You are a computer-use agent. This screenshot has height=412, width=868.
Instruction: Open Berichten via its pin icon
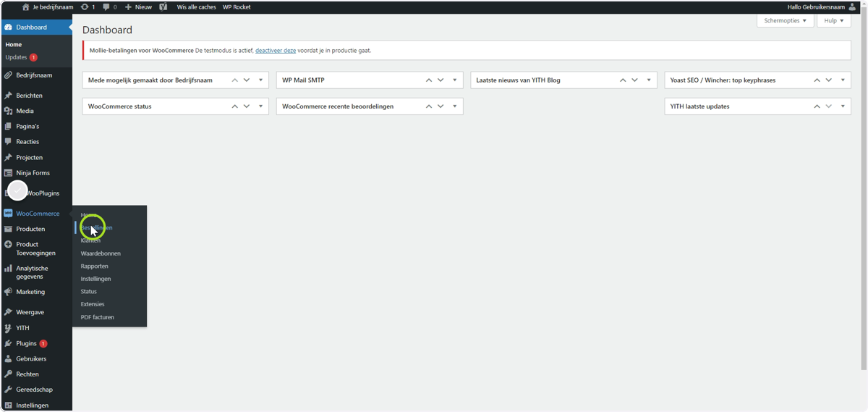[8, 96]
